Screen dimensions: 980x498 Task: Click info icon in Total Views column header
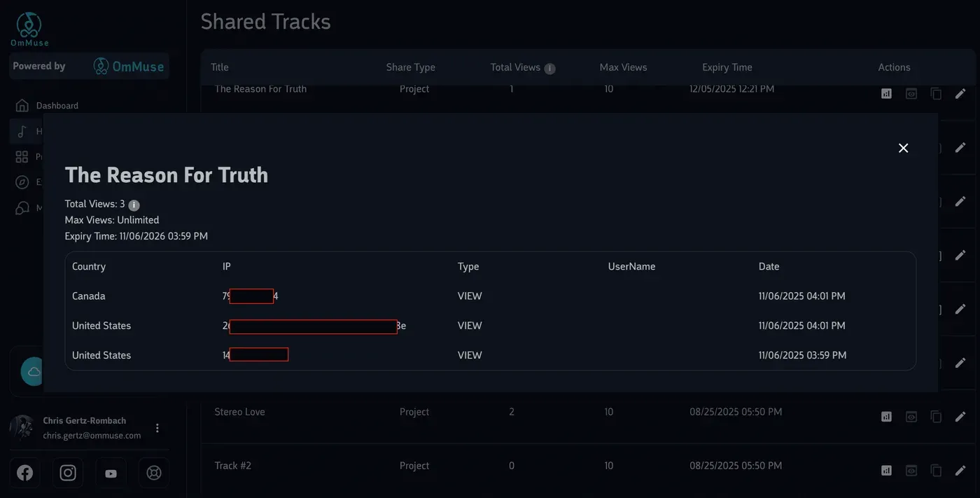click(x=549, y=69)
